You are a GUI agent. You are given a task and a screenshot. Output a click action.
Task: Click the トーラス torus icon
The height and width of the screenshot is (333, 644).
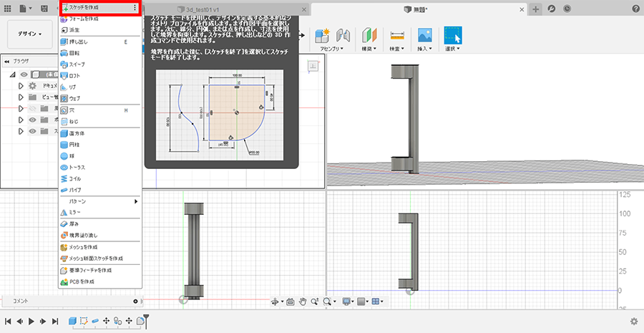coord(64,167)
